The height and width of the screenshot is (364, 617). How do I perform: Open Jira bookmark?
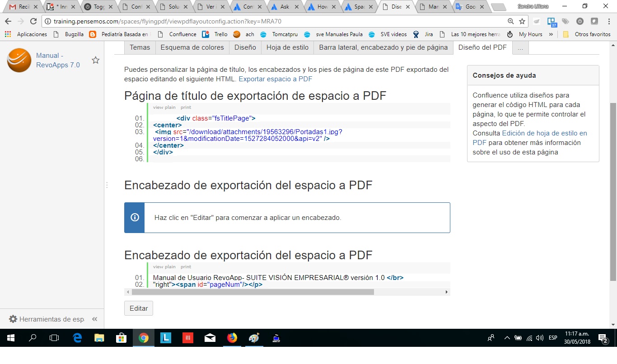point(423,34)
